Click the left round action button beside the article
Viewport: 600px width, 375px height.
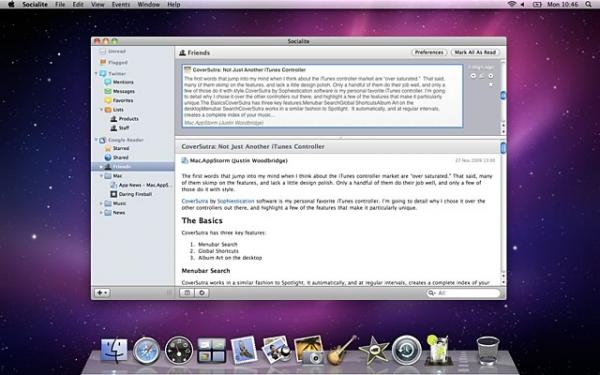pyautogui.click(x=473, y=76)
